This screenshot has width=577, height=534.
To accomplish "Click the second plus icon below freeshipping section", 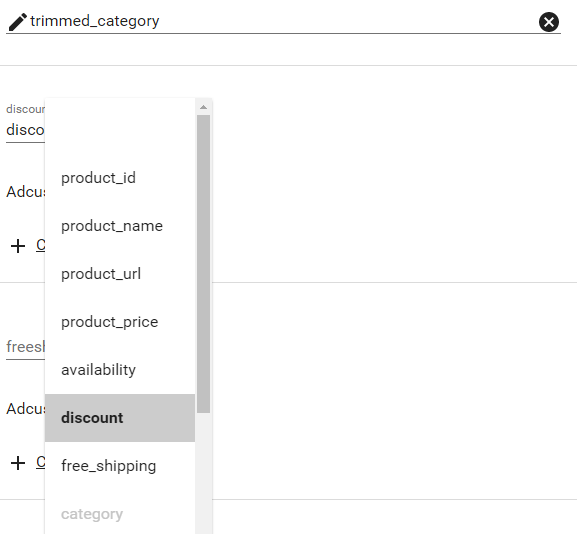I will point(18,463).
